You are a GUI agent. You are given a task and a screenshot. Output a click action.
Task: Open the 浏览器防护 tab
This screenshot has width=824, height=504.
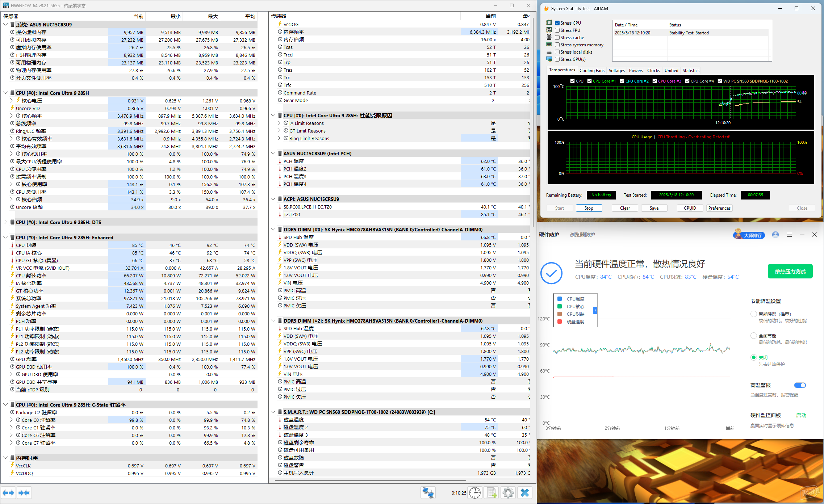[582, 235]
